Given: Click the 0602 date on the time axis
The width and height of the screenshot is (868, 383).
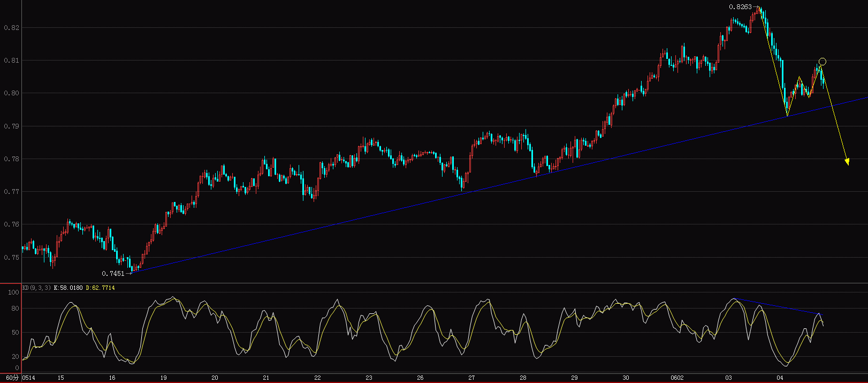Looking at the screenshot, I should pyautogui.click(x=677, y=378).
